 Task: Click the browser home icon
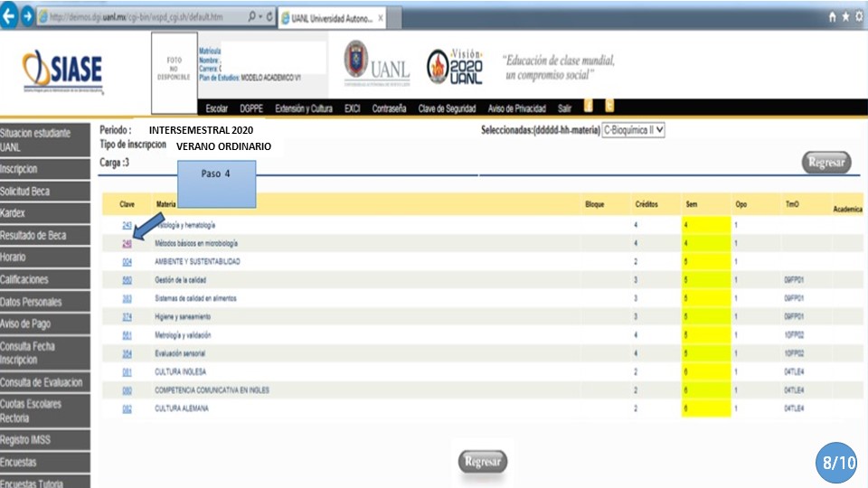[x=832, y=17]
